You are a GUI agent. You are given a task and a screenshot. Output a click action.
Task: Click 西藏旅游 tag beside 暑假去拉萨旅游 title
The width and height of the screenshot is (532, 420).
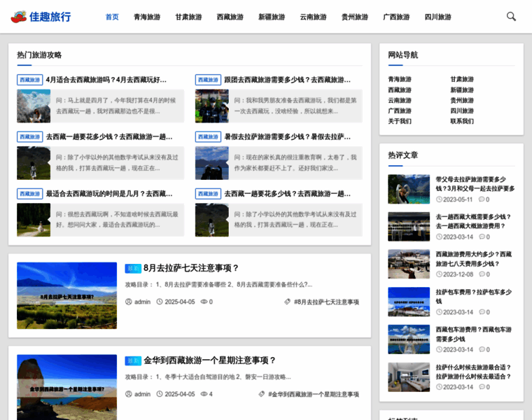208,136
